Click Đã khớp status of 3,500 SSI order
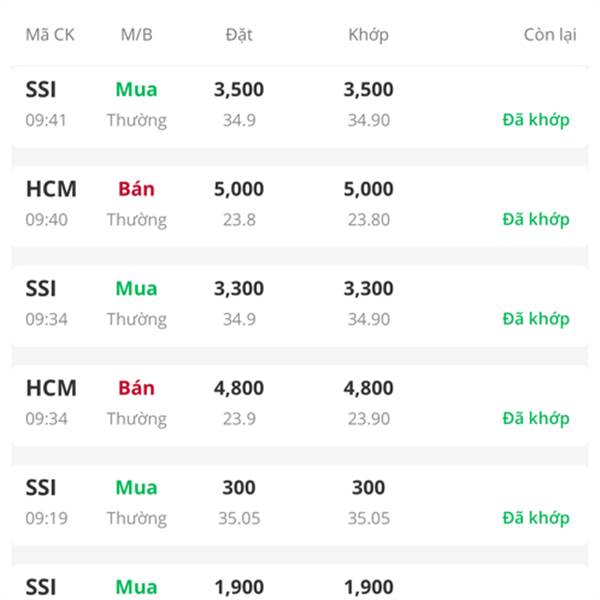 (536, 120)
